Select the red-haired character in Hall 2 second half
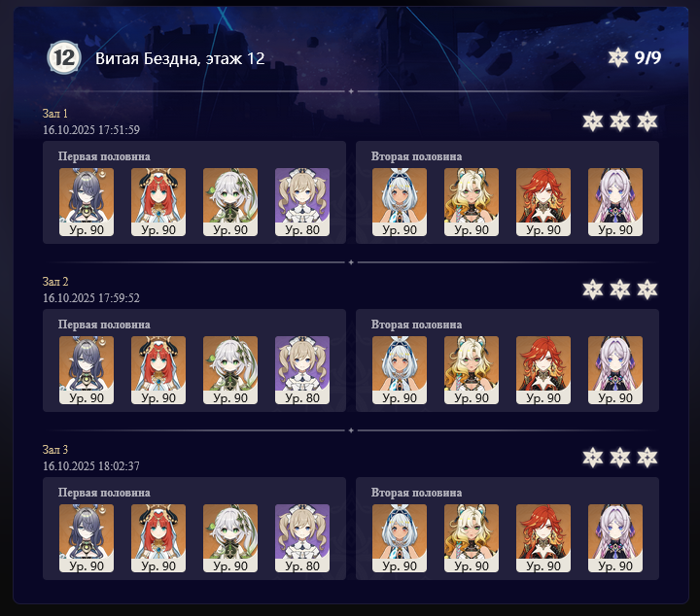 543,370
